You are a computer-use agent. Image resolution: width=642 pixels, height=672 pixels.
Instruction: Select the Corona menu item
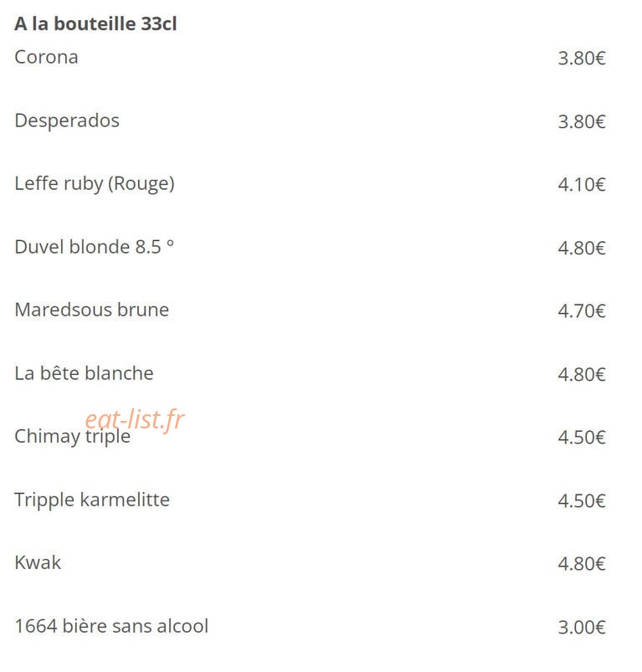[46, 57]
